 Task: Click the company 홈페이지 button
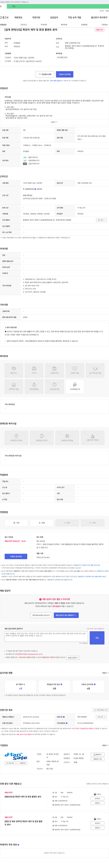(x=98, y=754)
